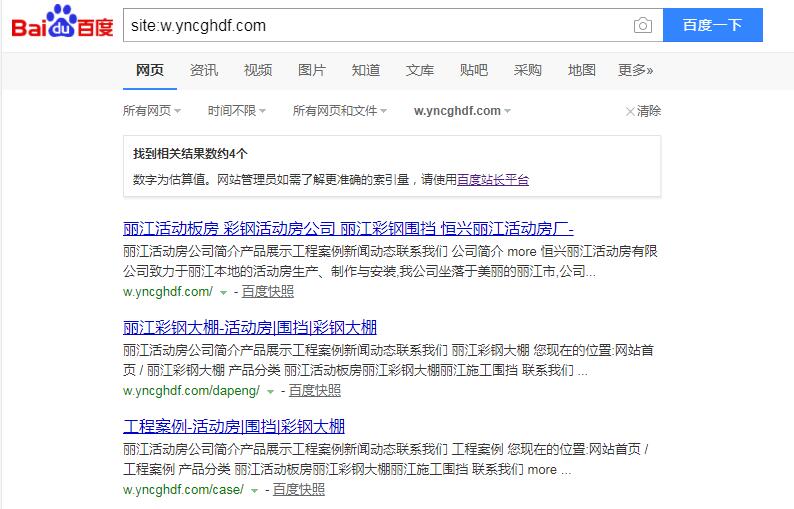Viewport: 794px width, 509px height.
Task: Open the 采购 tab
Action: pyautogui.click(x=528, y=70)
